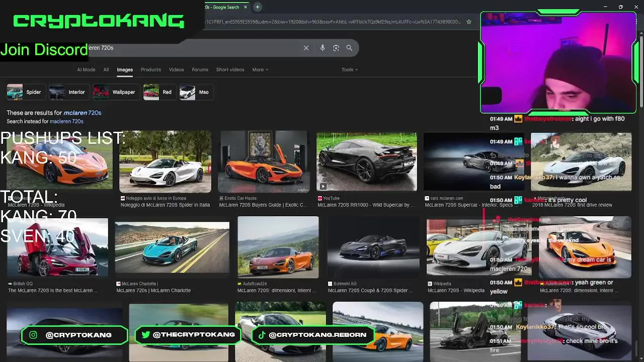The height and width of the screenshot is (362, 644).
Task: Open the corrected 'mclaren 720s' link
Action: pyautogui.click(x=83, y=113)
